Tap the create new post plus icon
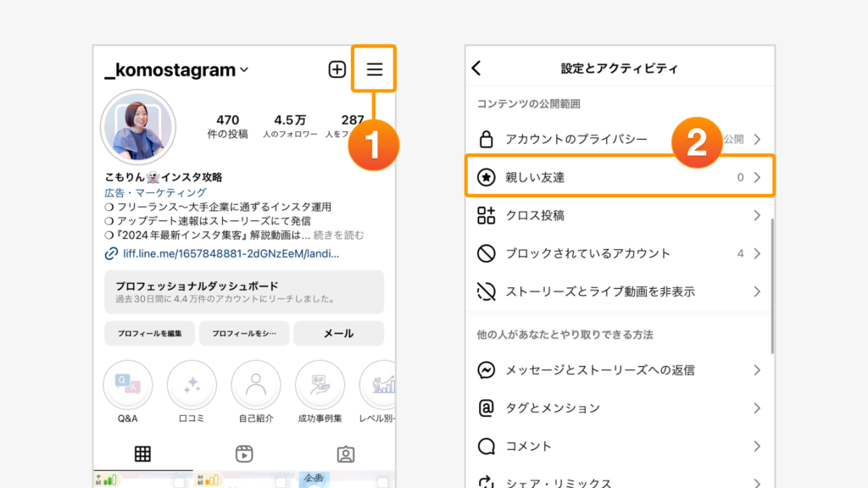This screenshot has width=868, height=488. click(x=337, y=69)
